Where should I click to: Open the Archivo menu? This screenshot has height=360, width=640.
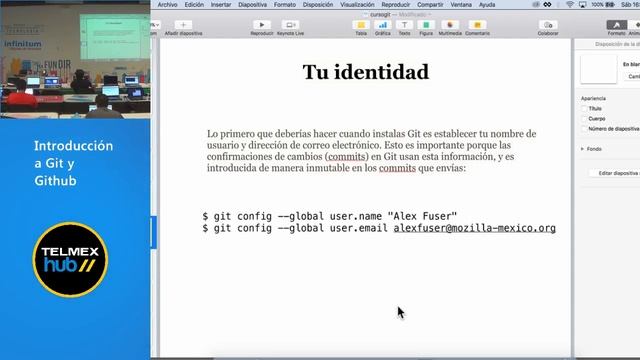click(x=167, y=4)
